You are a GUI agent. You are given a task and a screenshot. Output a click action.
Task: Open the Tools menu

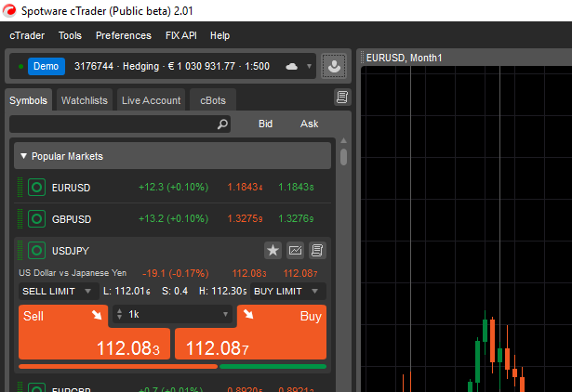70,35
